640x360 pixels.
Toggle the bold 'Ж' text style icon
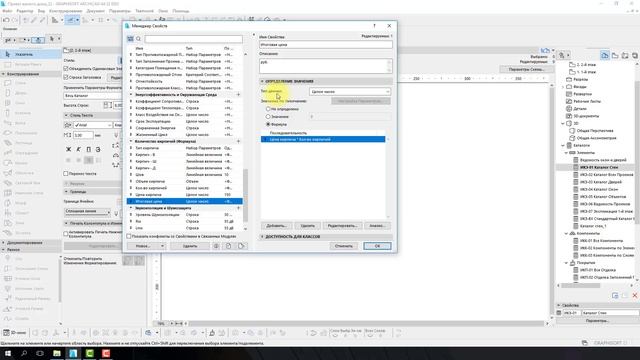(69, 150)
